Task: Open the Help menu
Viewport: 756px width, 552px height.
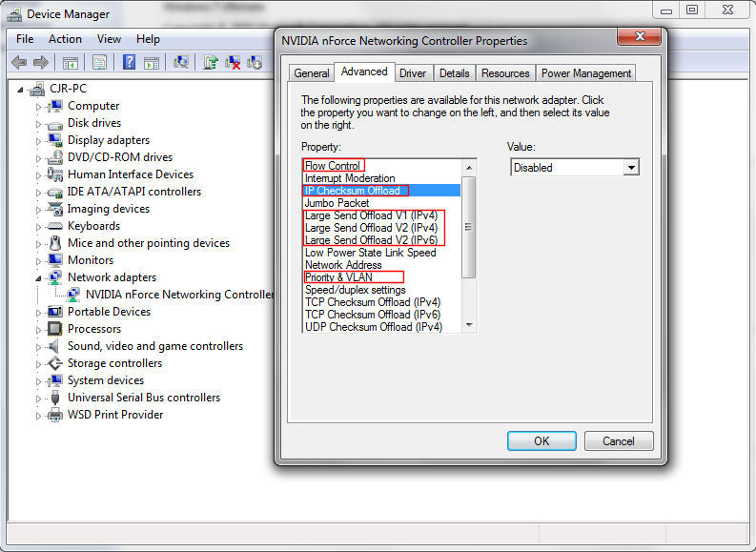Action: pyautogui.click(x=148, y=39)
